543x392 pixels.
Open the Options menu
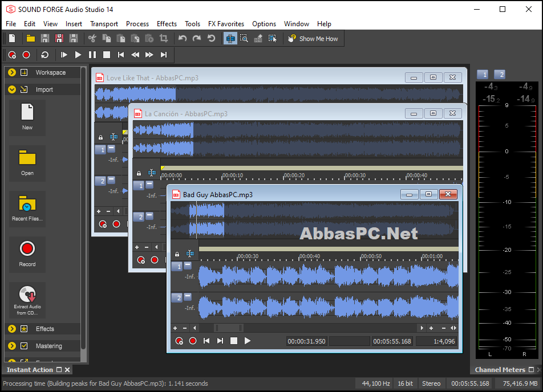pos(264,24)
